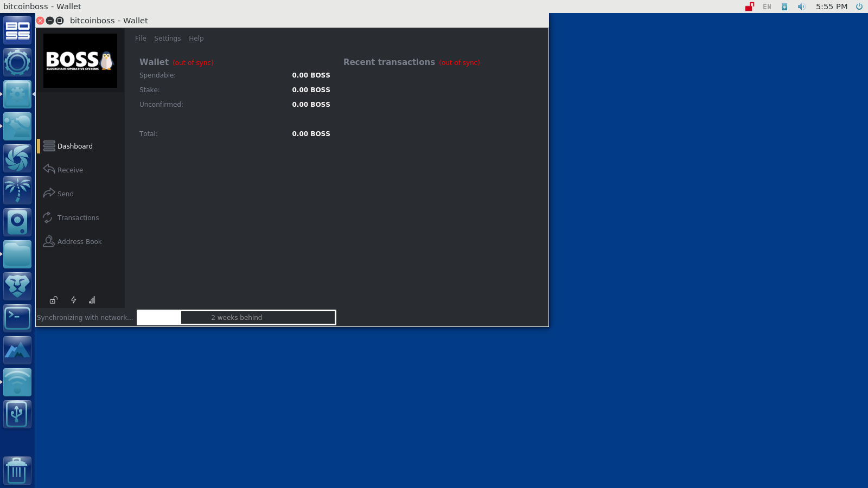868x488 pixels.
Task: Click the BOSS penguin logo image
Action: tap(80, 61)
